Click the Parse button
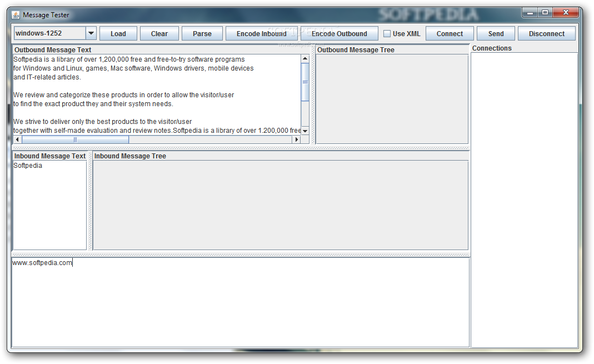 202,34
